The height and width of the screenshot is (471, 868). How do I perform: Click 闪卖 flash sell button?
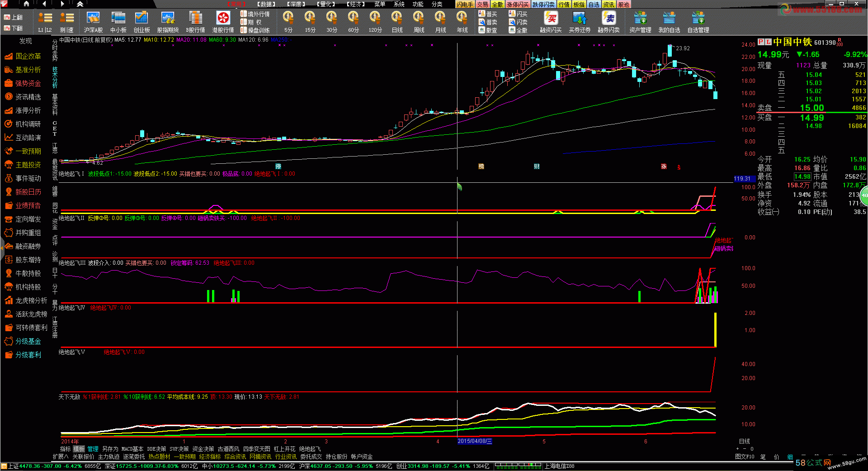(518, 22)
